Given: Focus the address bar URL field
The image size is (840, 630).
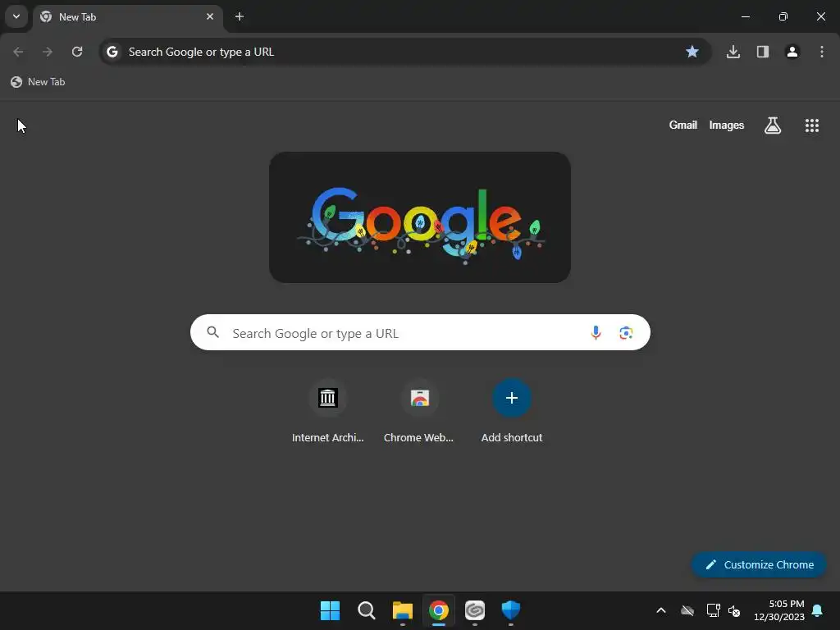Looking at the screenshot, I should [405, 52].
